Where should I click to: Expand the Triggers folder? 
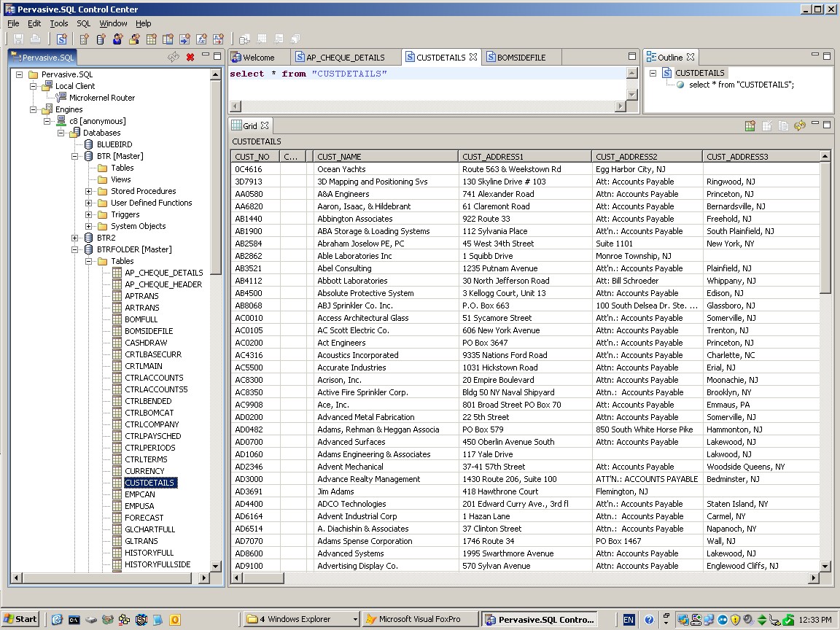[x=89, y=215]
